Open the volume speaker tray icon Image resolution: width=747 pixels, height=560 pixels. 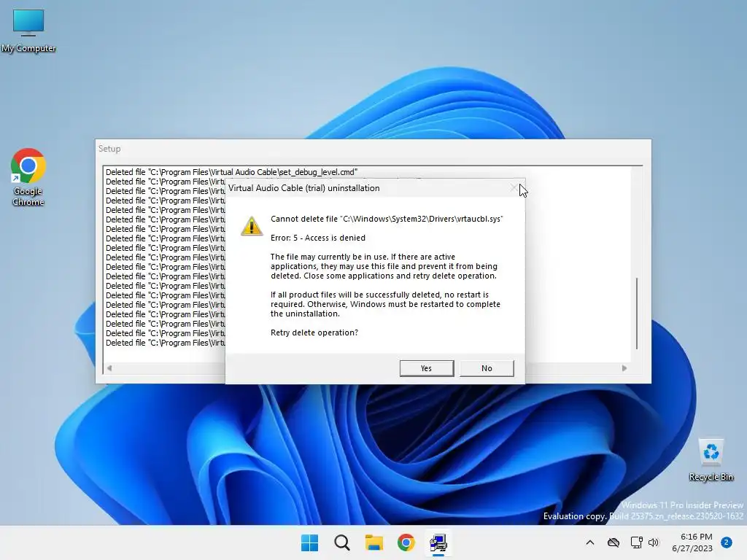tap(654, 542)
